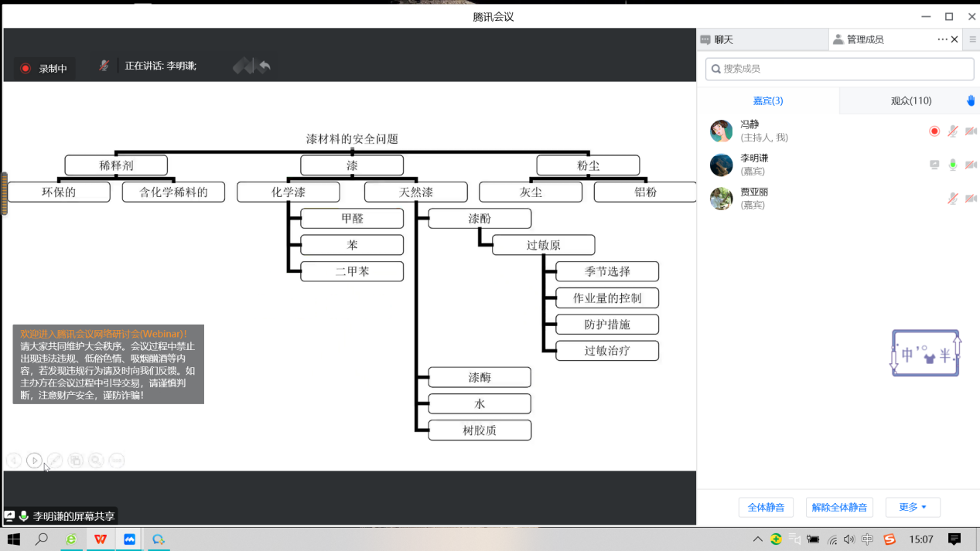Select the 观众(110) tab
This screenshot has height=551, width=980.
tap(910, 100)
